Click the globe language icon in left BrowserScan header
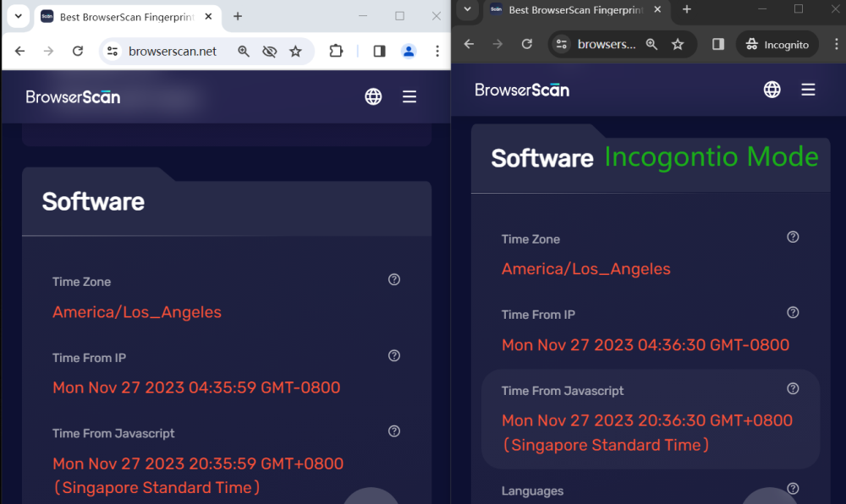Screen dimensions: 846x504 click(x=373, y=96)
